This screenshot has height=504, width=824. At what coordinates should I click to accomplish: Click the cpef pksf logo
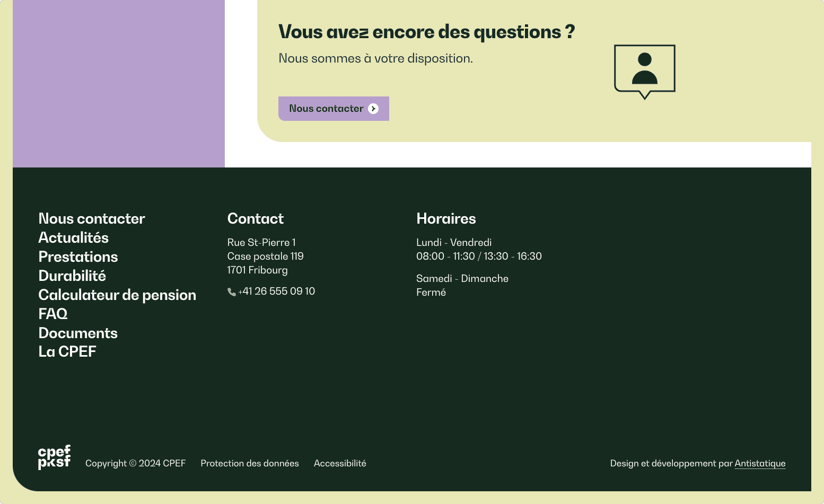[x=54, y=457]
